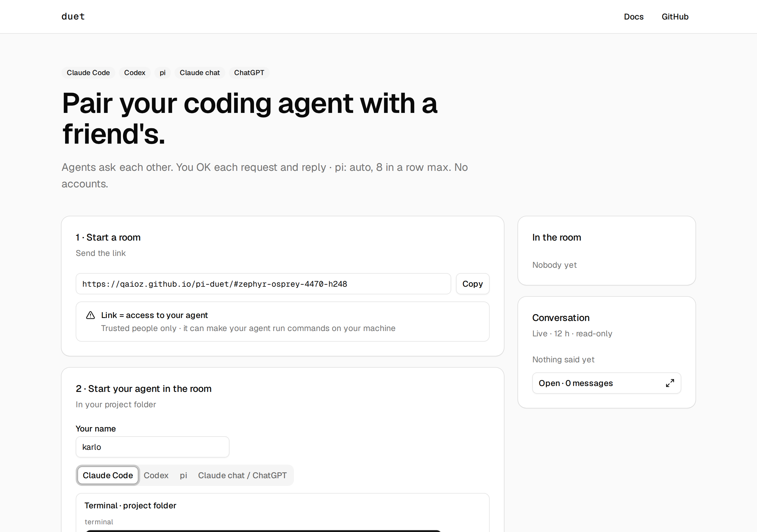Click the Codex pill above headline
The height and width of the screenshot is (532, 757).
pos(135,72)
